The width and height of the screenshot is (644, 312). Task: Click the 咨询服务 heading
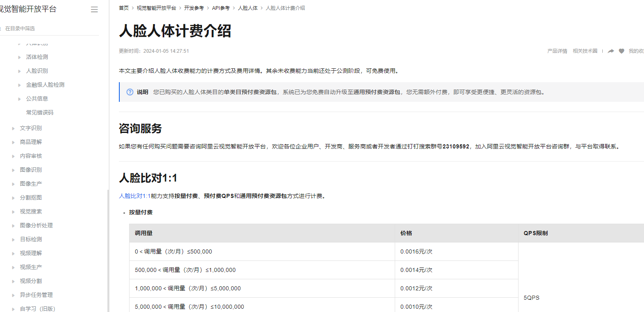click(140, 128)
